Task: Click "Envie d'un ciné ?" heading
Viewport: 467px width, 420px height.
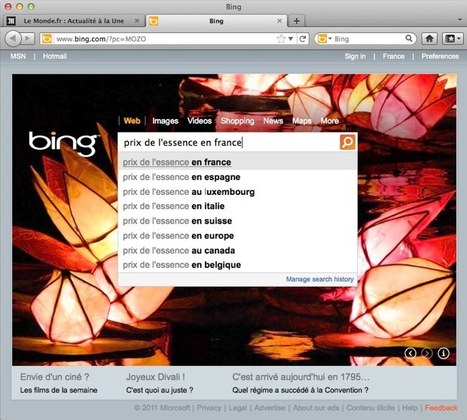Action: click(x=55, y=377)
